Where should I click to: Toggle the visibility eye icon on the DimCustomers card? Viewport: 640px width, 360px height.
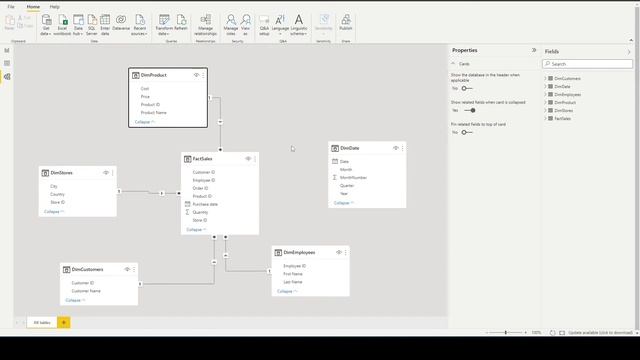tap(127, 269)
